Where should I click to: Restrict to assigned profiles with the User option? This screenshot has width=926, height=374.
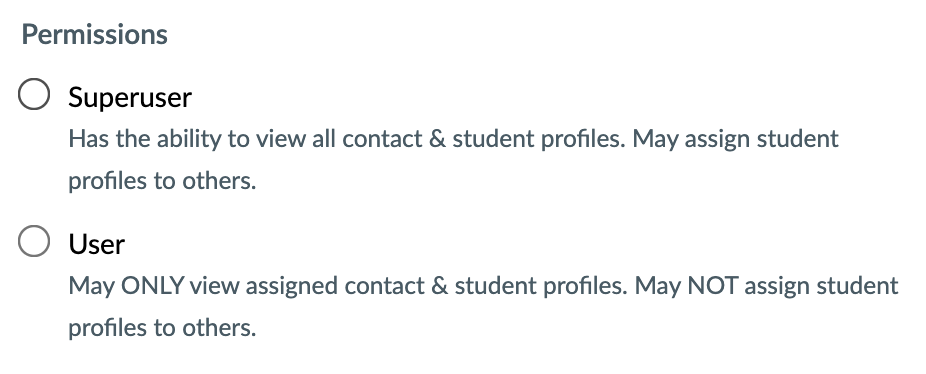pyautogui.click(x=34, y=241)
